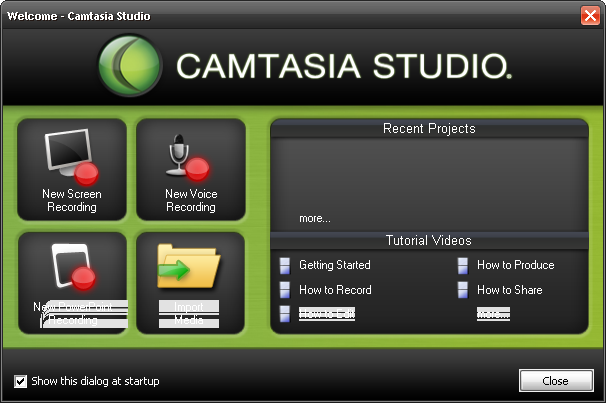The image size is (606, 403).
Task: Click more... under Recent Projects
Action: 315,218
